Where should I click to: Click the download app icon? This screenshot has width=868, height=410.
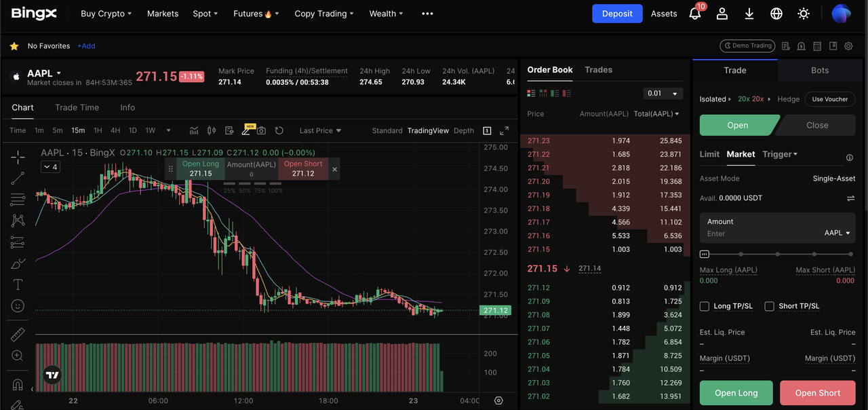coord(749,14)
